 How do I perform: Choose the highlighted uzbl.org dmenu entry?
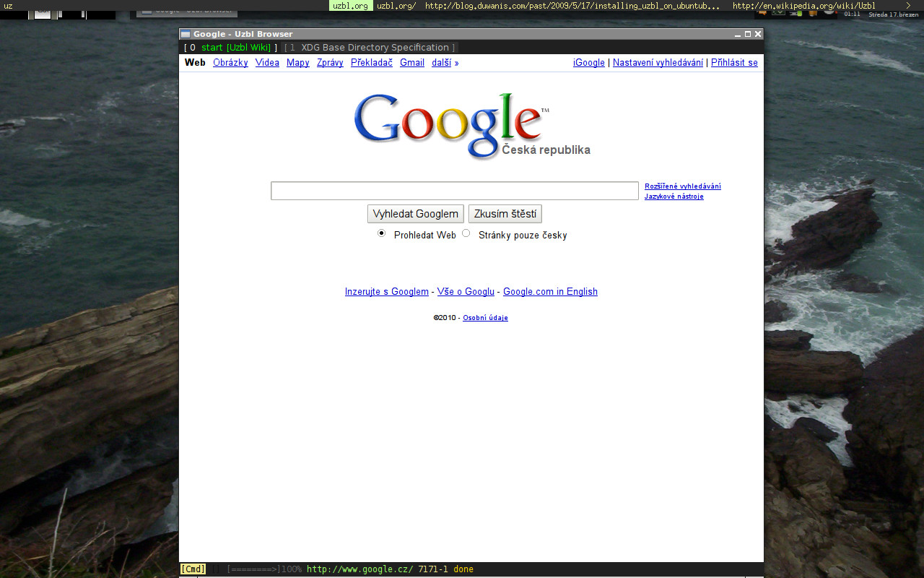(x=351, y=6)
